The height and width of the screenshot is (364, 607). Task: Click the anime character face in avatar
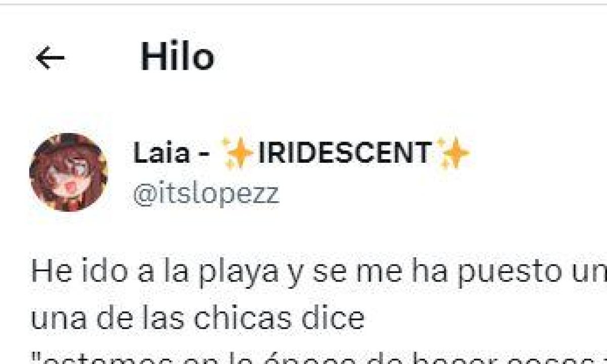(x=69, y=172)
